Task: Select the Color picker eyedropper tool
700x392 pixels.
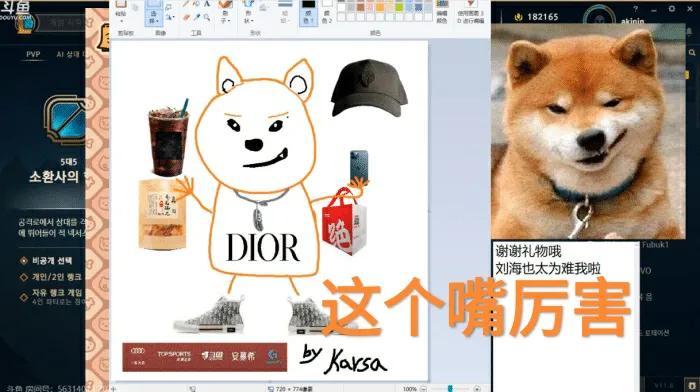Action: pos(196,17)
